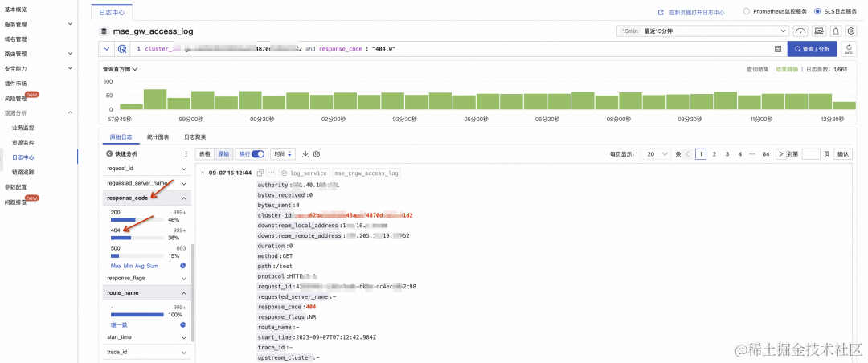This screenshot has height=363, width=868.
Task: Select Prometheus监控服务 radio button
Action: pos(747,11)
